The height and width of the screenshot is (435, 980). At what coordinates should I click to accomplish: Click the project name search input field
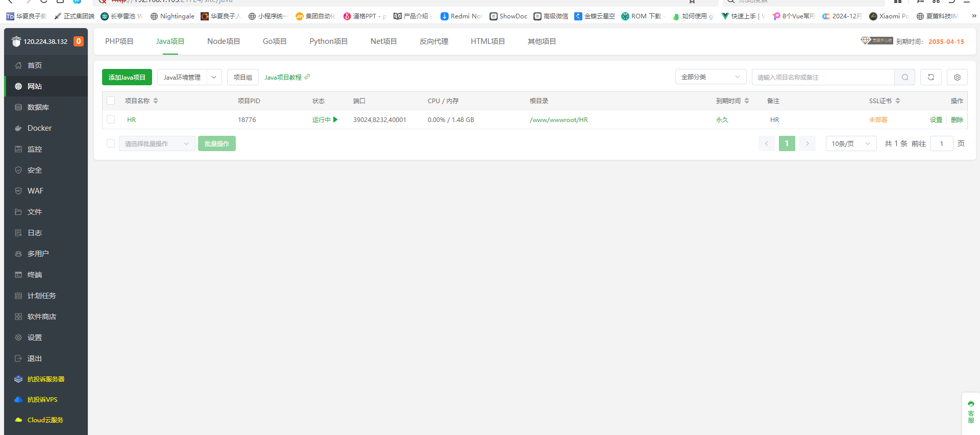[x=823, y=77]
